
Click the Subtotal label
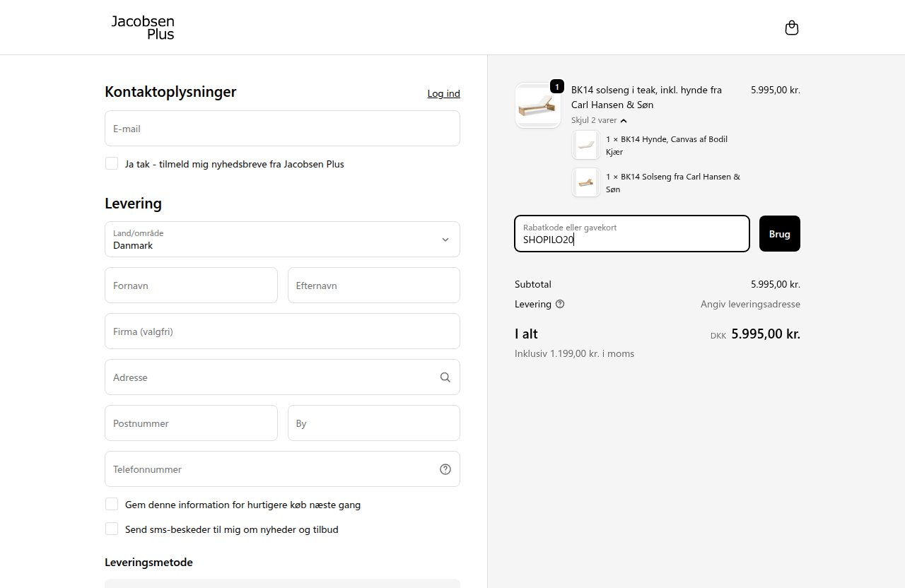click(533, 284)
